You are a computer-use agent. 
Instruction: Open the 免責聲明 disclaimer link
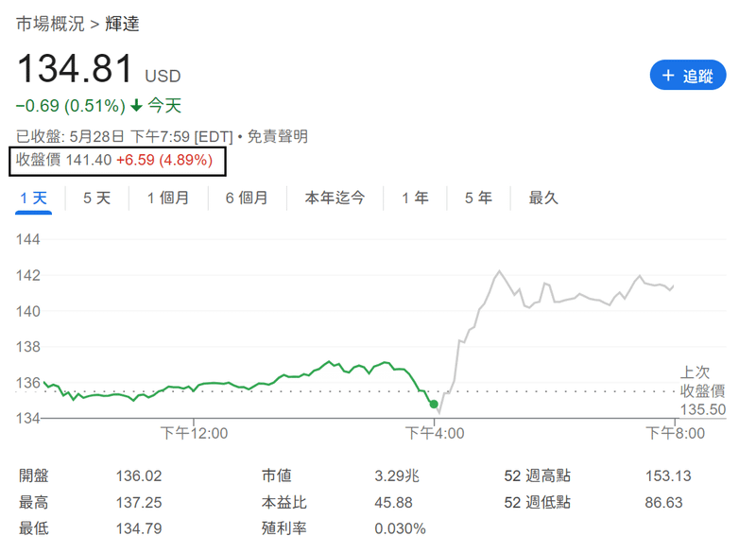(x=278, y=137)
